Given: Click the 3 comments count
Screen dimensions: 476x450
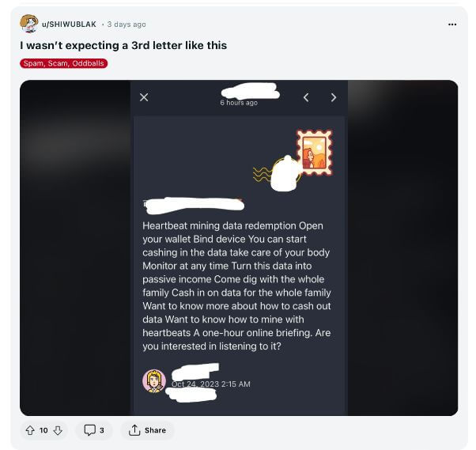Looking at the screenshot, I should 102,430.
